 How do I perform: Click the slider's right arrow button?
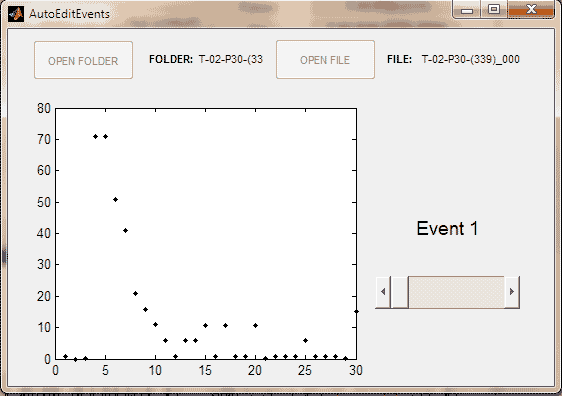[x=512, y=292]
